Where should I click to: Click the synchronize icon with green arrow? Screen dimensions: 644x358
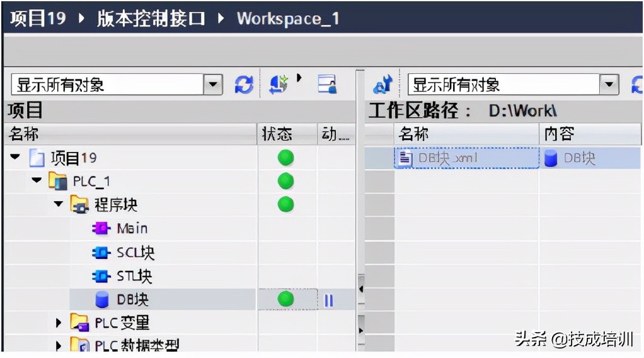tap(279, 84)
